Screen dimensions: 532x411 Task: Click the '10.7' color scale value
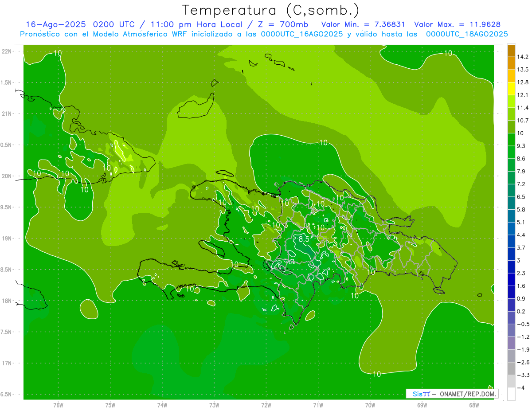523,121
